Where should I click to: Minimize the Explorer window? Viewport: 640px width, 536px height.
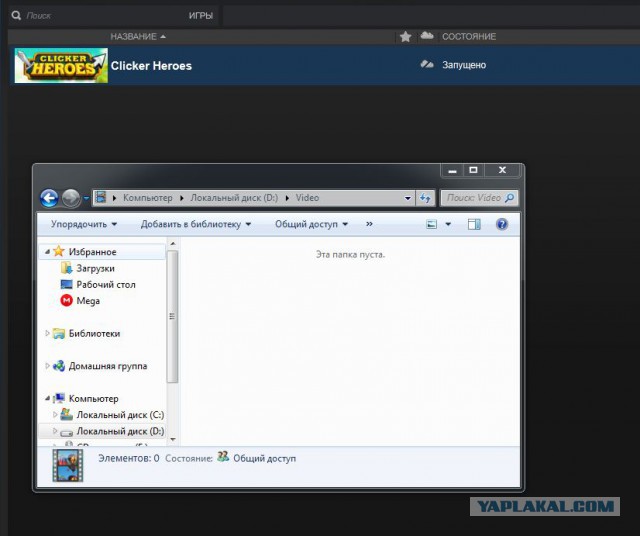click(x=452, y=171)
